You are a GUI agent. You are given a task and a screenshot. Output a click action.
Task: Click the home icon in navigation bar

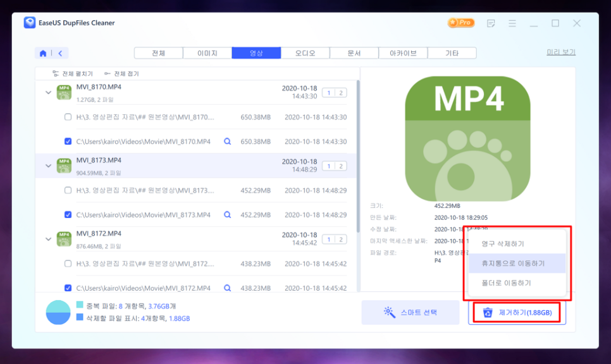click(43, 53)
